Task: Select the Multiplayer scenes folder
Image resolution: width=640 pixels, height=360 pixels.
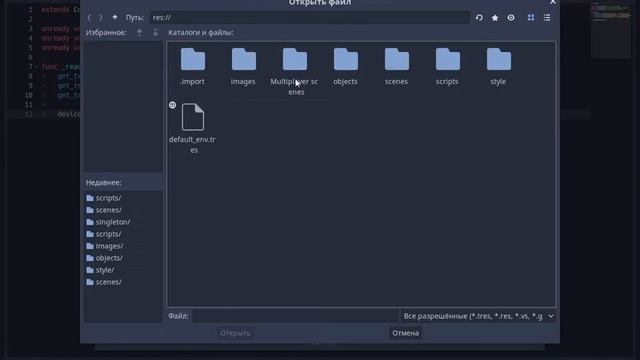Action: click(x=295, y=71)
